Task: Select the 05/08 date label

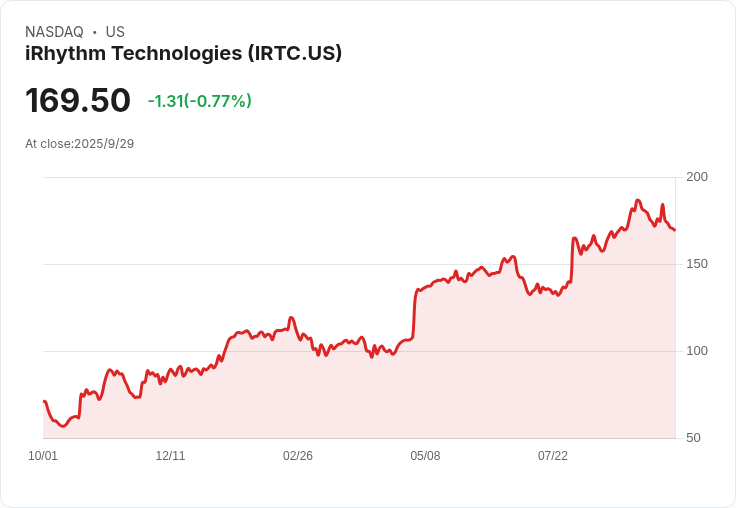Action: click(x=425, y=456)
